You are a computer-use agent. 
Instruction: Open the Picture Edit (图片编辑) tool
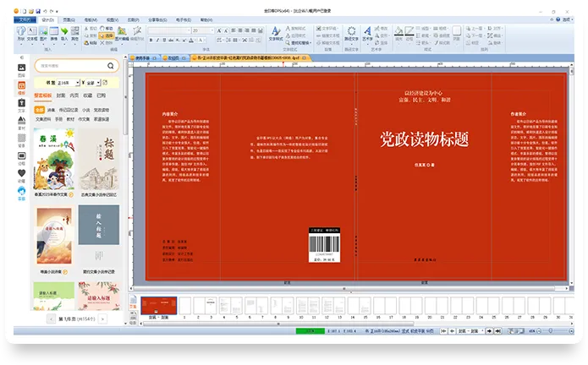tap(122, 33)
